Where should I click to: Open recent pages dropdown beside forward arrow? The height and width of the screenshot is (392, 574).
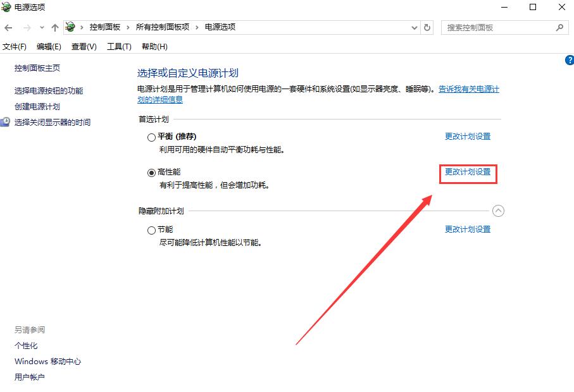(x=42, y=27)
